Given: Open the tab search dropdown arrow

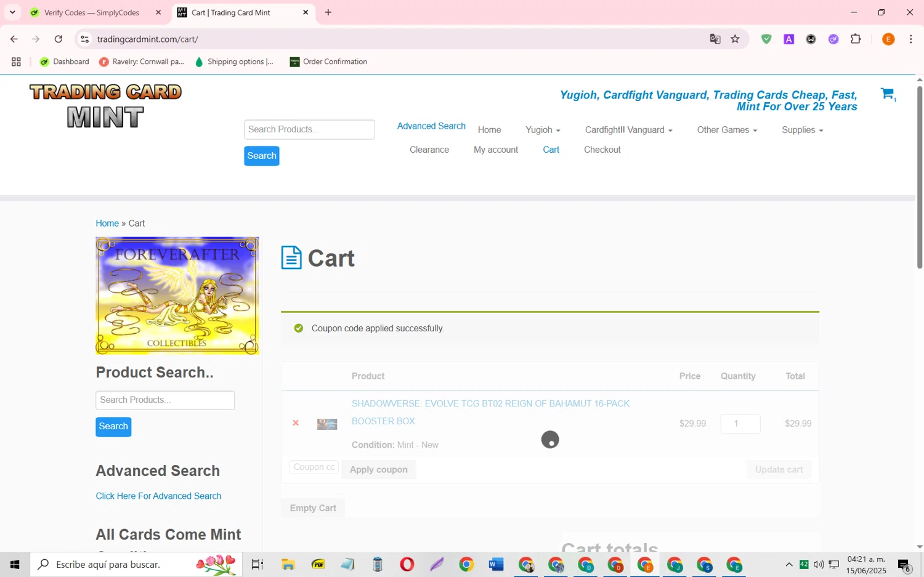Looking at the screenshot, I should [x=12, y=12].
